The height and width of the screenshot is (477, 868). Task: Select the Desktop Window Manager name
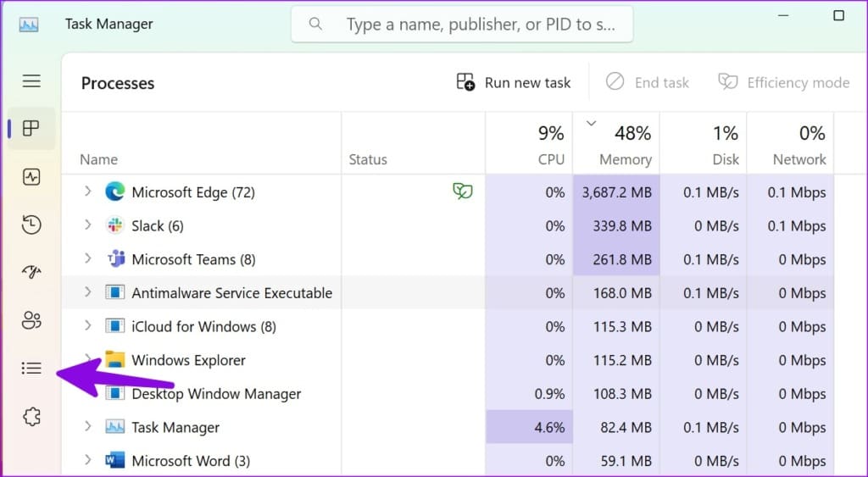pos(216,394)
